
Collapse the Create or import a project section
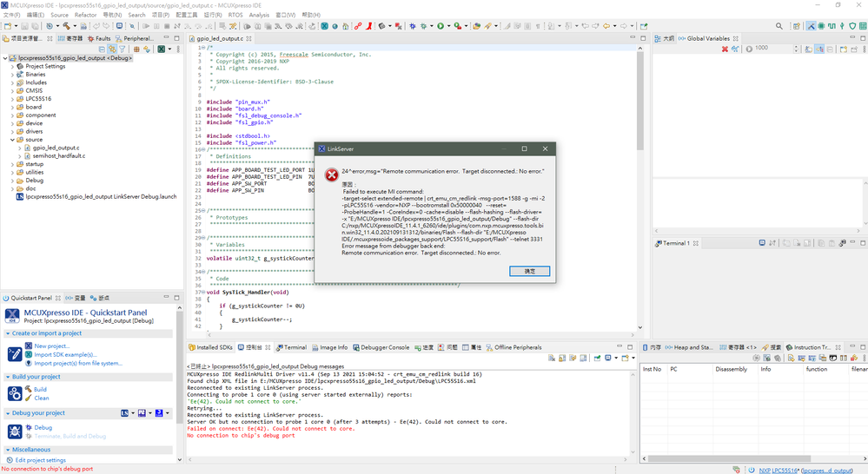(8, 333)
